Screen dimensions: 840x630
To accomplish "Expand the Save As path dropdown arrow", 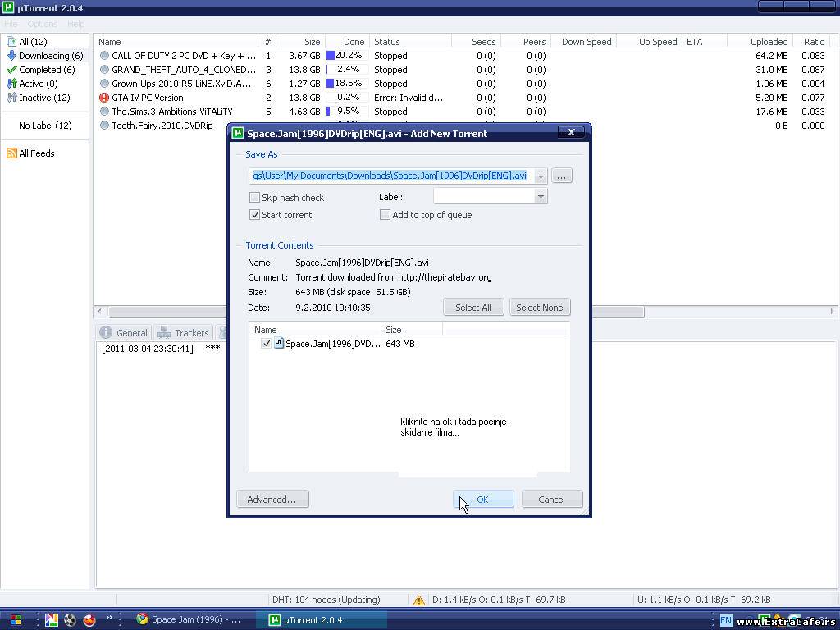I will click(541, 176).
